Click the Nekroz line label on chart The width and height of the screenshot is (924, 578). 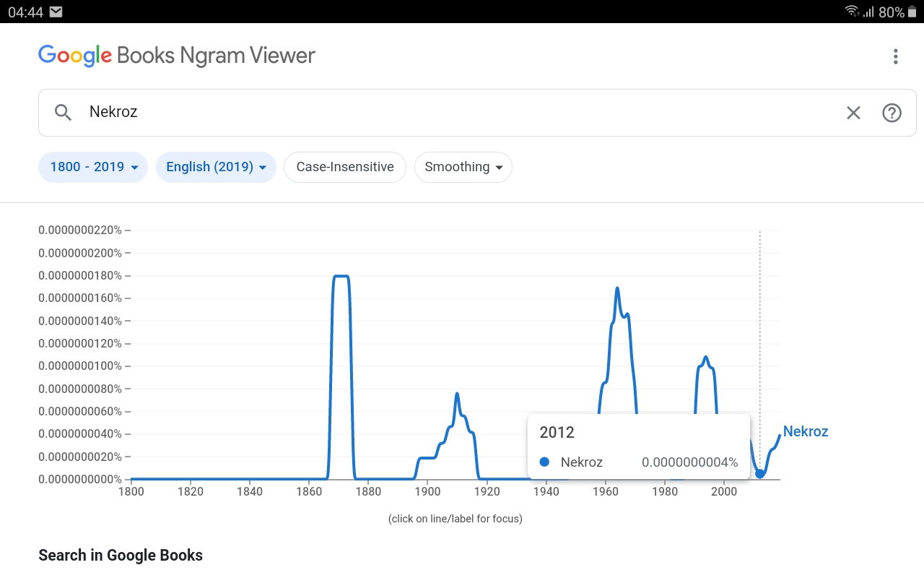click(805, 431)
